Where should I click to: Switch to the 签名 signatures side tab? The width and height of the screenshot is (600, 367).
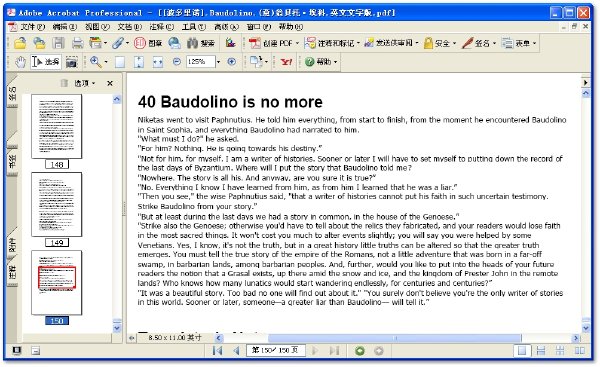click(12, 94)
